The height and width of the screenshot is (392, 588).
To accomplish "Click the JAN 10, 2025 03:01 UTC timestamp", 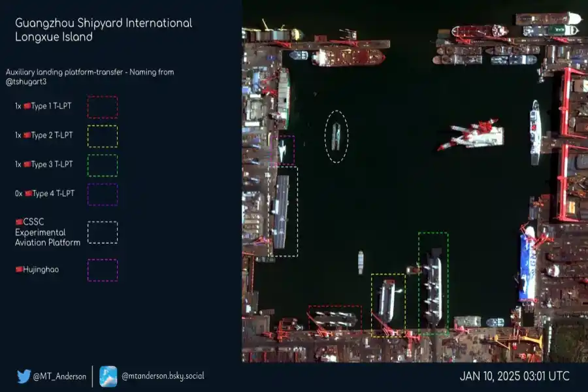I will 514,376.
